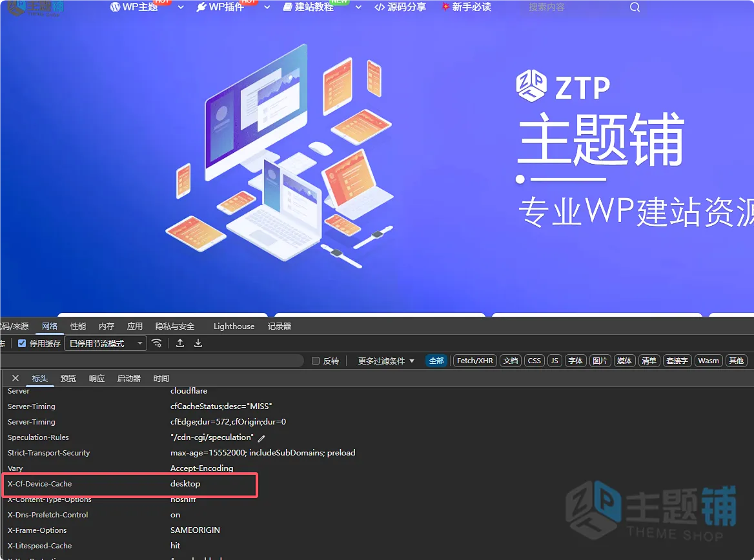Viewport: 754px width, 560px height.
Task: Filter requests by Fetch/XHR
Action: tap(475, 361)
